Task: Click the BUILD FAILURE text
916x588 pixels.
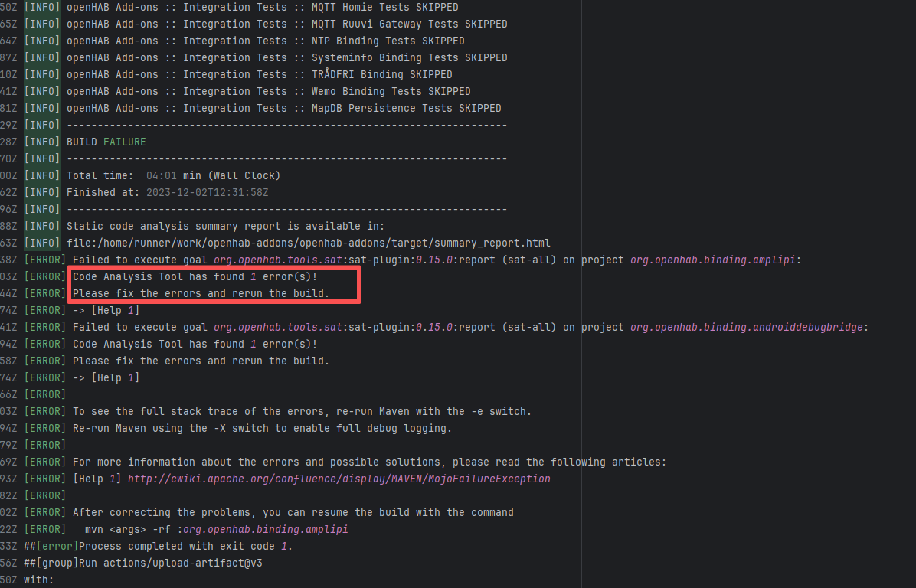Action: pyautogui.click(x=106, y=142)
